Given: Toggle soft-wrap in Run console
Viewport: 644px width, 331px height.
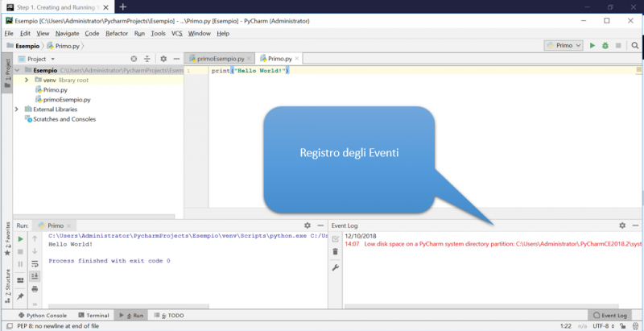Looking at the screenshot, I should click(35, 263).
